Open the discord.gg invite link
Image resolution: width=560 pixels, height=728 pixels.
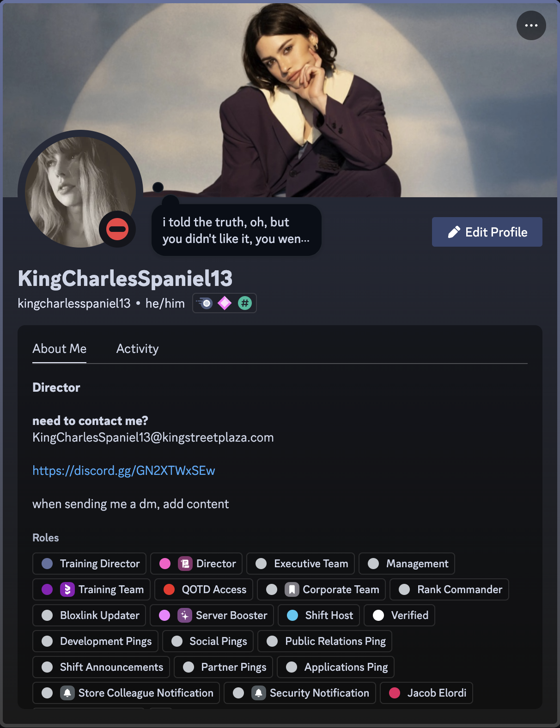tap(124, 471)
